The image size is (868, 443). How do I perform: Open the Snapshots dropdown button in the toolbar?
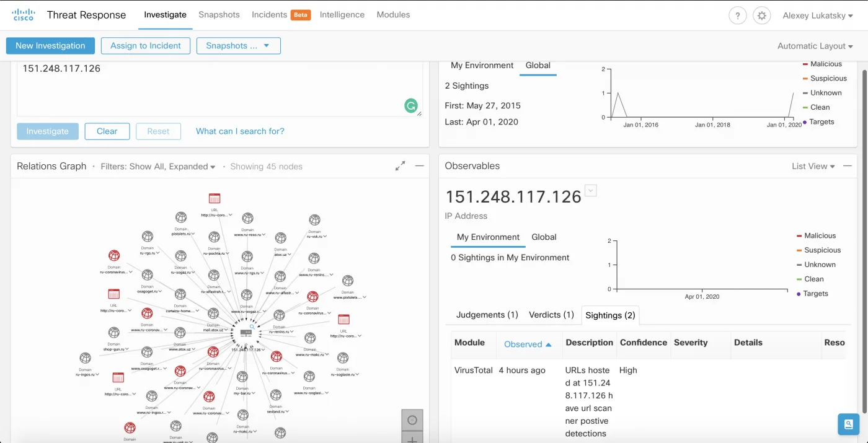tap(238, 46)
